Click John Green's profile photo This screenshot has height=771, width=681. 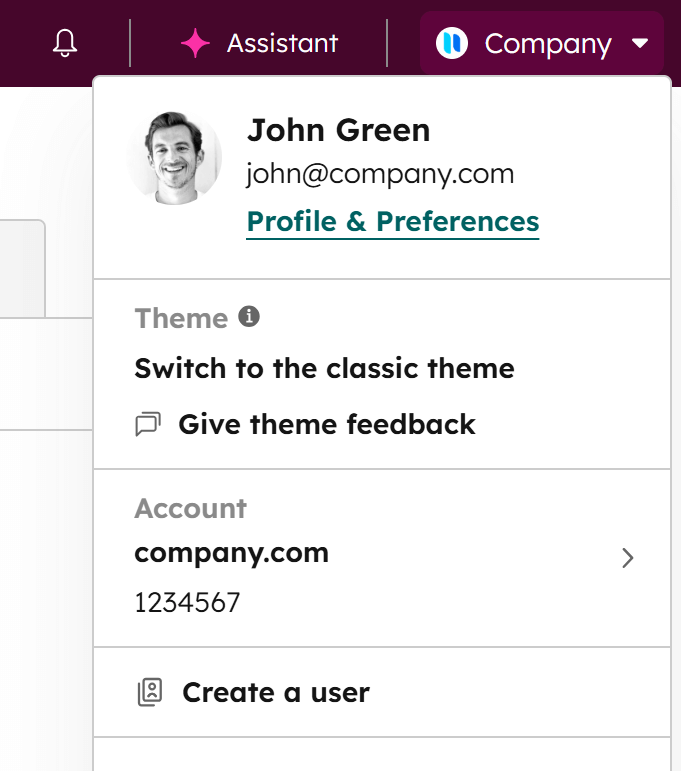coord(175,159)
